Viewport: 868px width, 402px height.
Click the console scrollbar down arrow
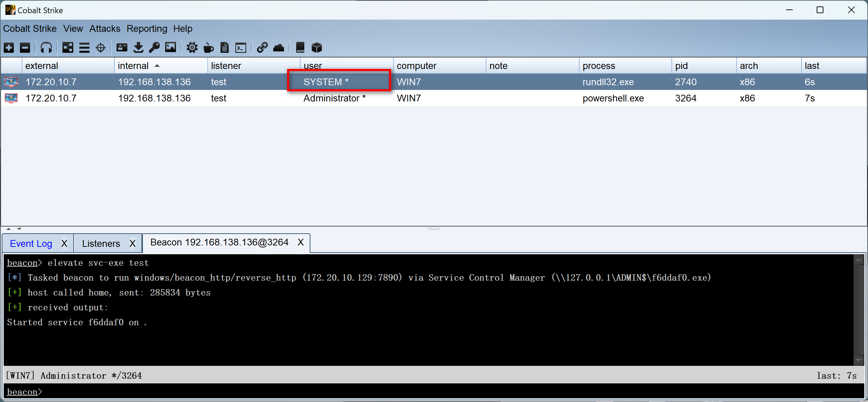(859, 360)
